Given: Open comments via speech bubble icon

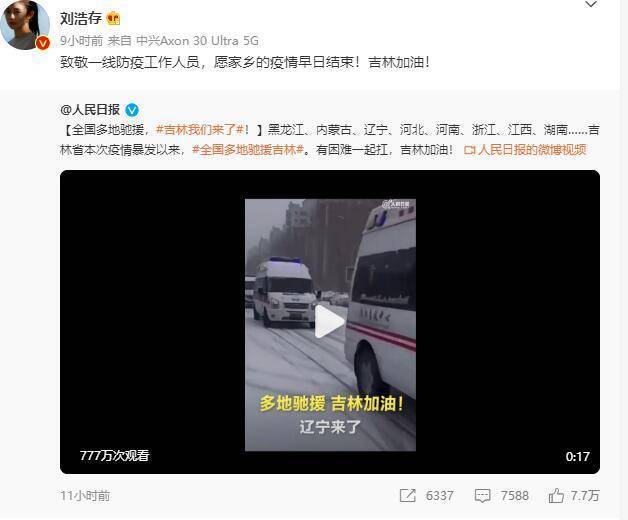Looking at the screenshot, I should click(482, 496).
